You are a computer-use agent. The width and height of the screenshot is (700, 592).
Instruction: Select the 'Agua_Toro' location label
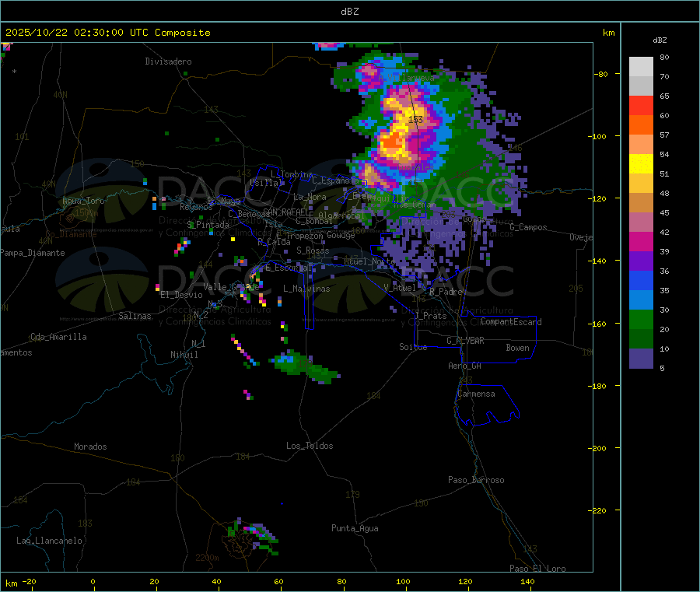pos(83,201)
